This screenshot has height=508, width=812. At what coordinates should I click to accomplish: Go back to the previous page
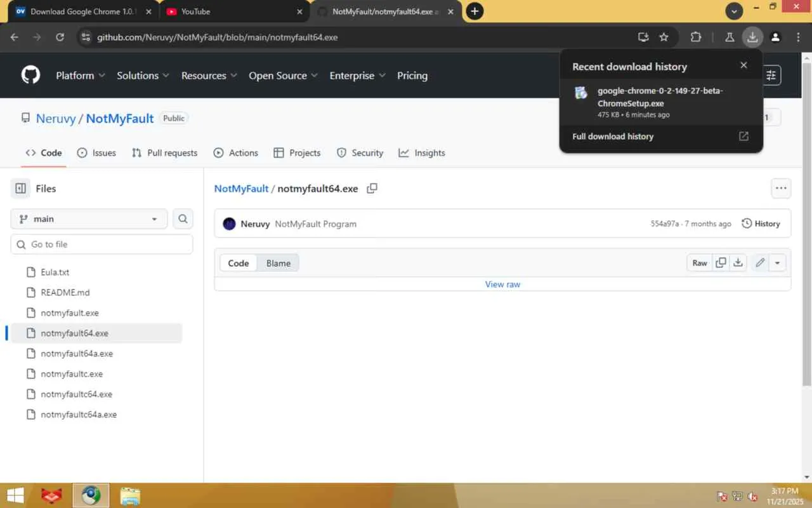pyautogui.click(x=15, y=37)
